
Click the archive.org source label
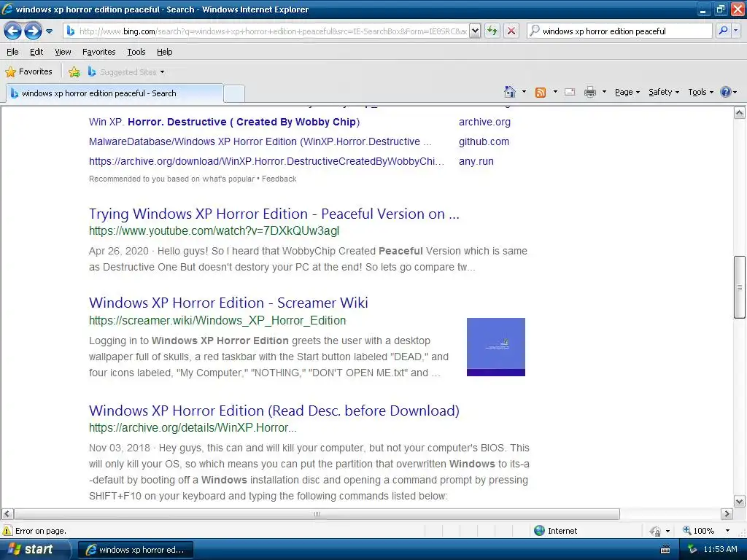[x=484, y=122]
